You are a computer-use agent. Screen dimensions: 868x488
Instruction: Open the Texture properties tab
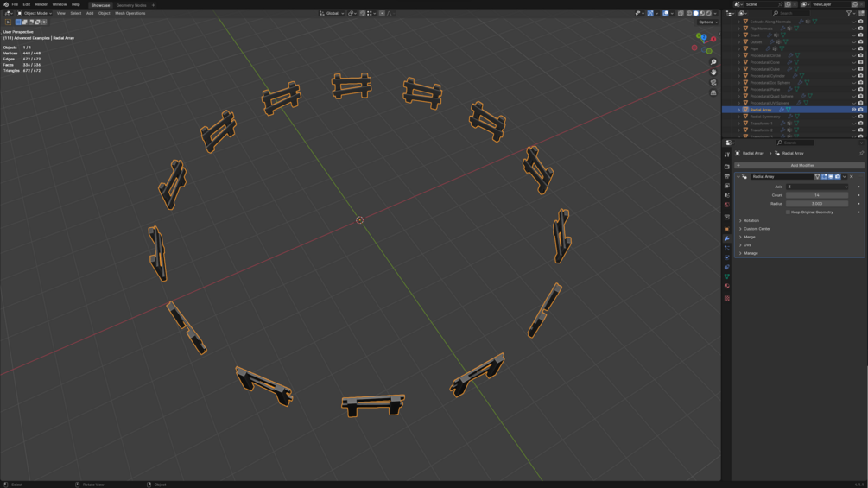coord(727,298)
